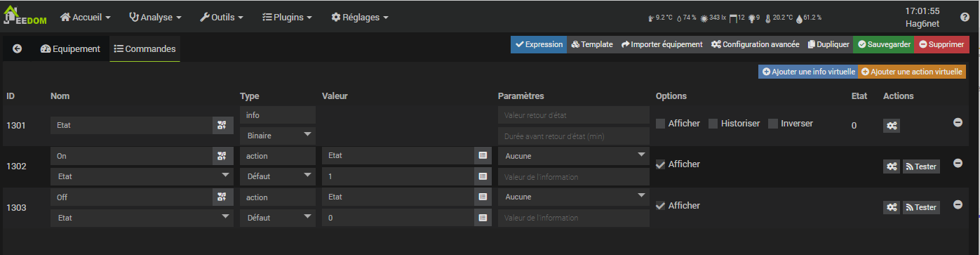Image resolution: width=980 pixels, height=255 pixels.
Task: Click Ajouter une action virtuelle
Action: [x=912, y=72]
